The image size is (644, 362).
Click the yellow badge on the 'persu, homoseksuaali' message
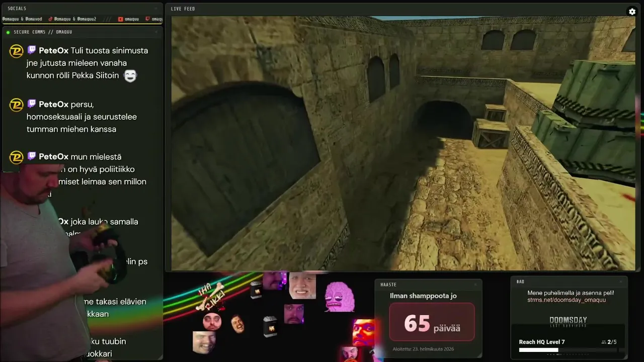16,105
